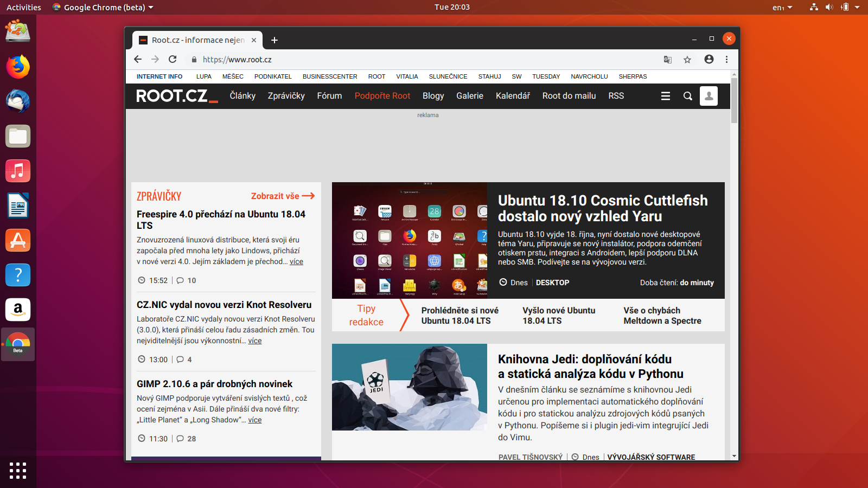Expand the system menu arrow in top bar
Image resolution: width=868 pixels, height=488 pixels.
click(857, 7)
